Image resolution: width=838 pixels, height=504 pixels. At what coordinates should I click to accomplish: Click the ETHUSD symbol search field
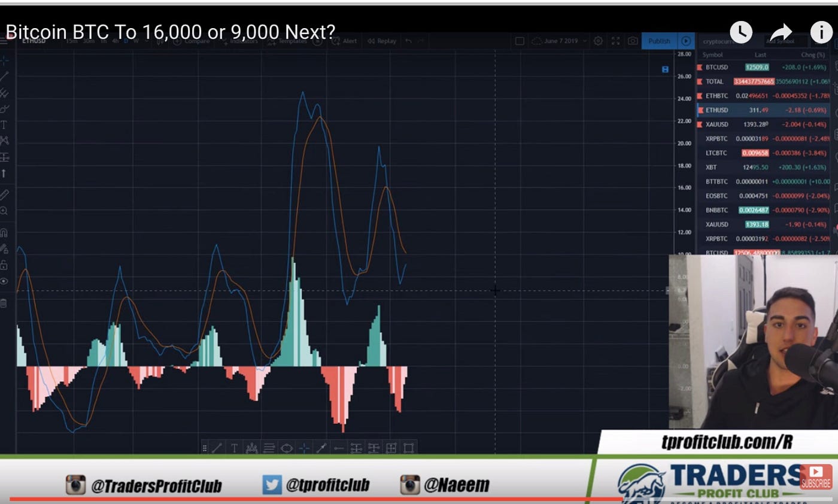35,41
